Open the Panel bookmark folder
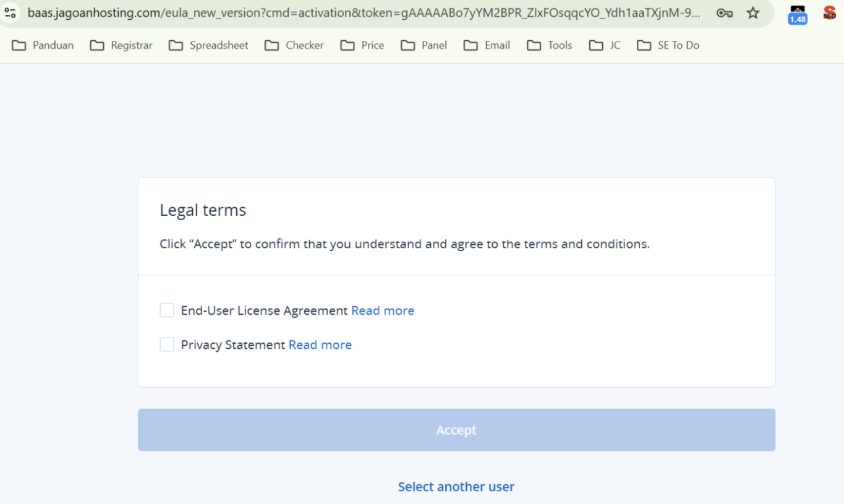Screen dimensions: 844x504 click(x=424, y=45)
